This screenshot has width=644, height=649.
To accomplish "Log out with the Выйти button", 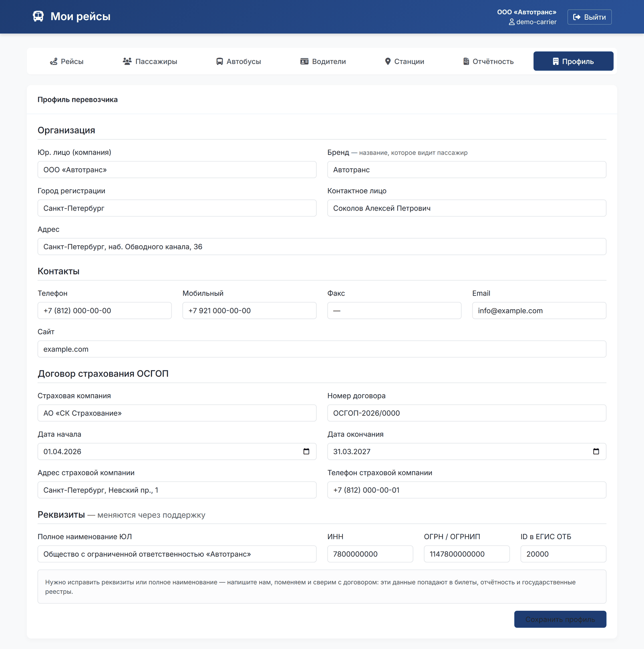I will [590, 17].
